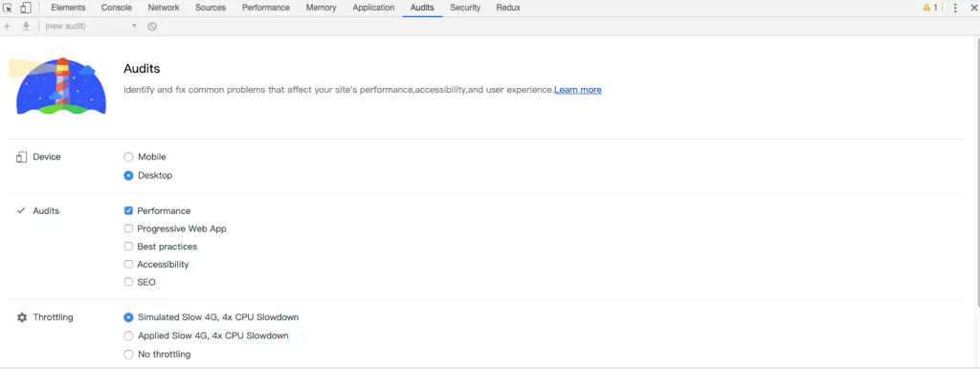Select the Audits tab
The width and height of the screenshot is (980, 369).
(x=422, y=8)
